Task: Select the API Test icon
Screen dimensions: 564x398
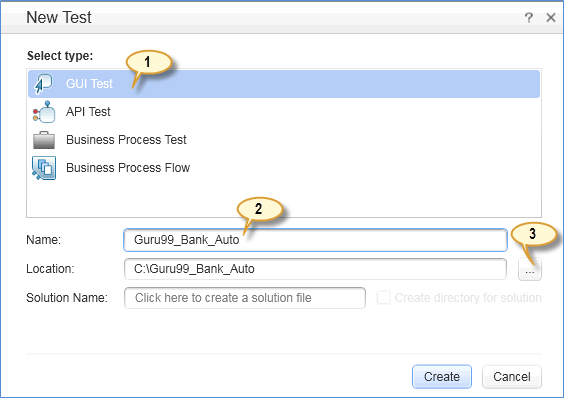Action: [x=44, y=112]
